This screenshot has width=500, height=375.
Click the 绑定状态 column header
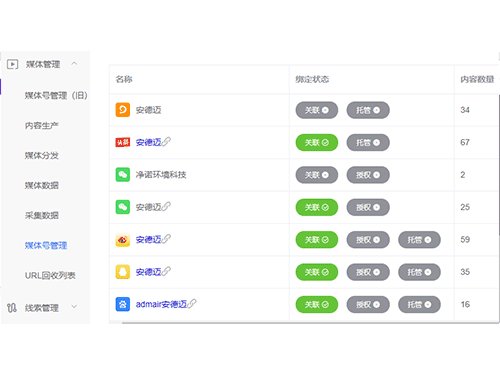click(312, 79)
